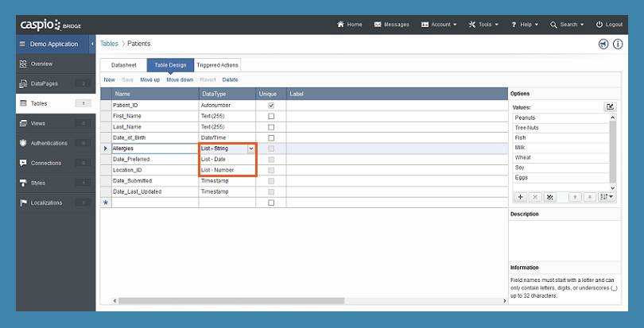
Task: Open Styles in the sidebar
Action: (x=56, y=183)
